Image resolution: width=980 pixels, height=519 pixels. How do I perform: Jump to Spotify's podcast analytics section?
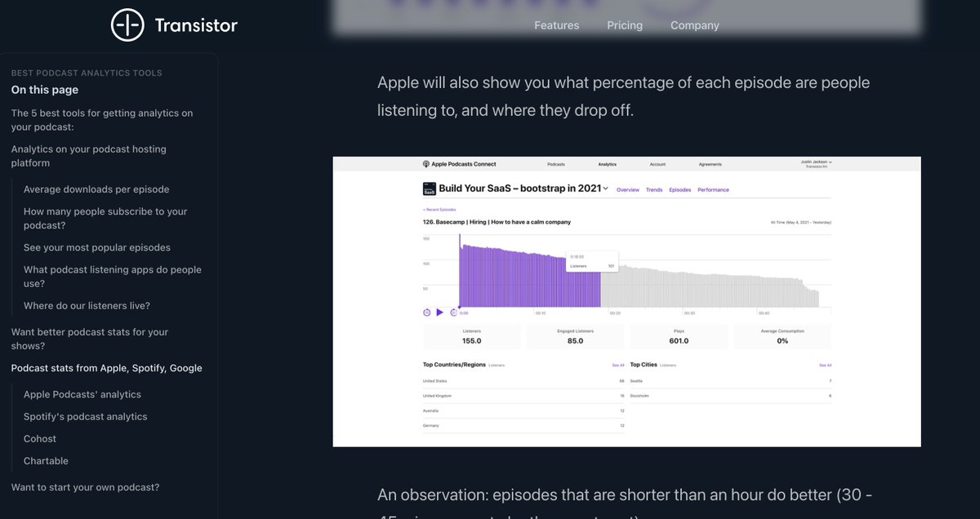86,416
